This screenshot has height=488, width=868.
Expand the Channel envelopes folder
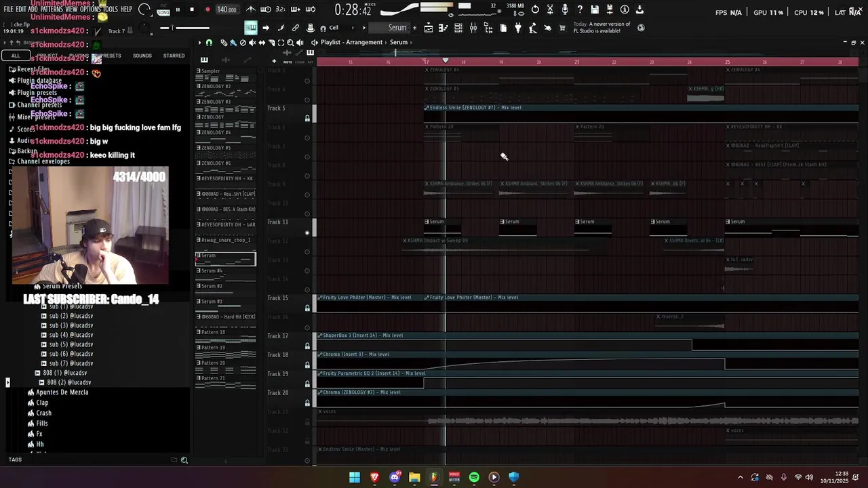point(43,161)
